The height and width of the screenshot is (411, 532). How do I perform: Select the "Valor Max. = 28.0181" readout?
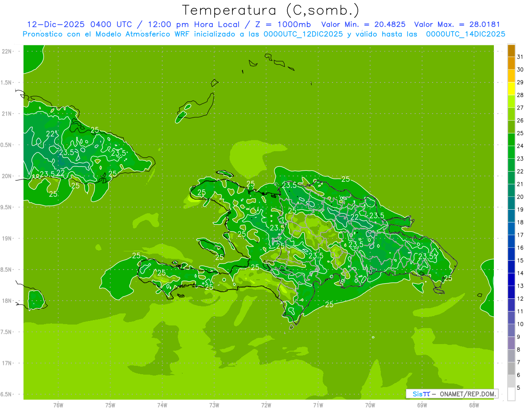pyautogui.click(x=457, y=24)
